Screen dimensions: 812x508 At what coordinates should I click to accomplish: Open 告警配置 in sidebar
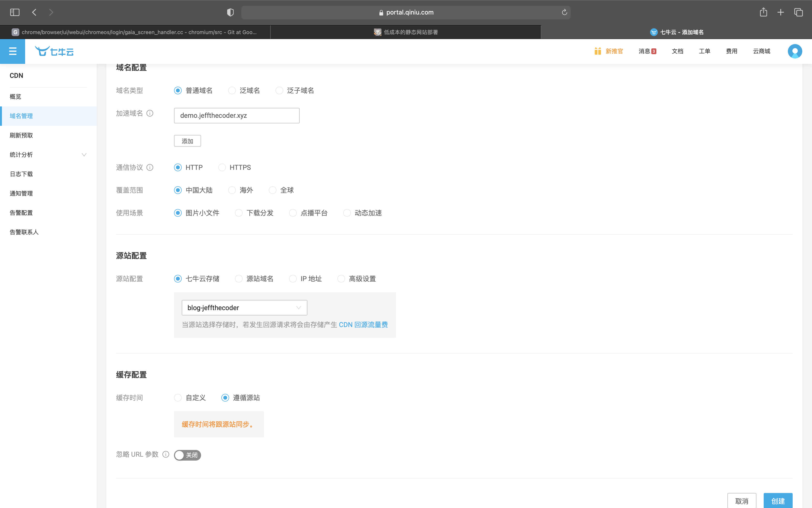point(48,213)
